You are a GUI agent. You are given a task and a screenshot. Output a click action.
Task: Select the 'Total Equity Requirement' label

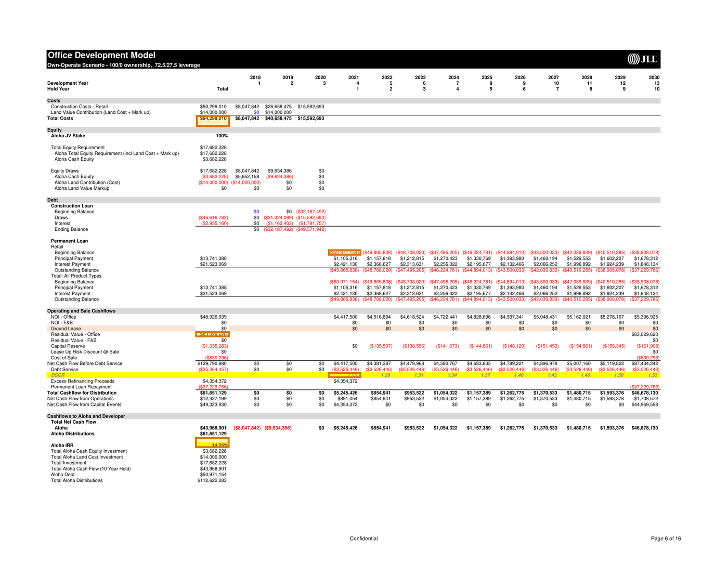77,148
